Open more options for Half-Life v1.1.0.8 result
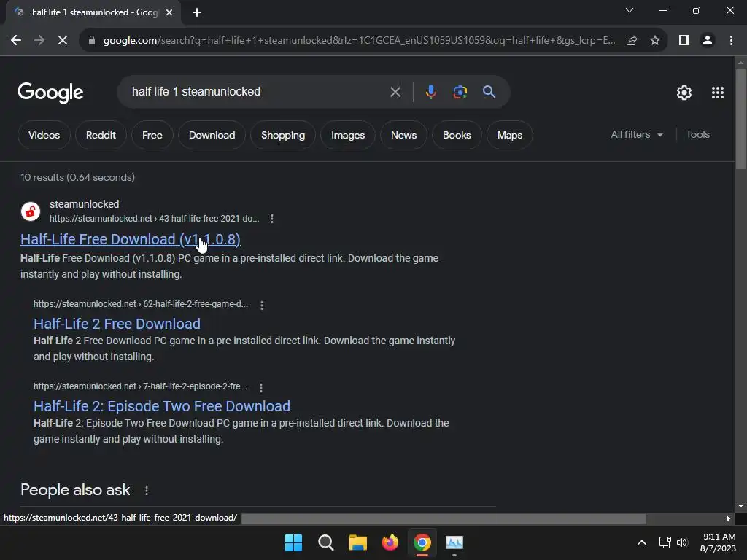Screen dimensions: 747x560 point(271,219)
